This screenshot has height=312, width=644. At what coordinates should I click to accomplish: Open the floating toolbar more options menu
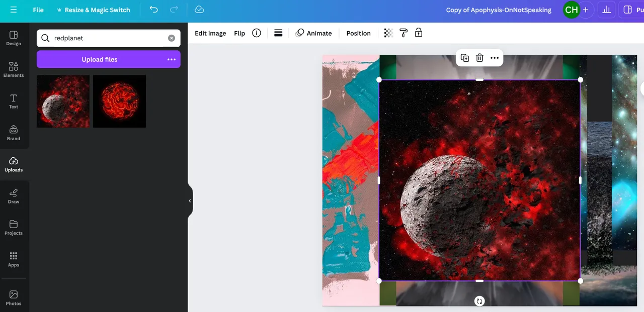tap(495, 58)
